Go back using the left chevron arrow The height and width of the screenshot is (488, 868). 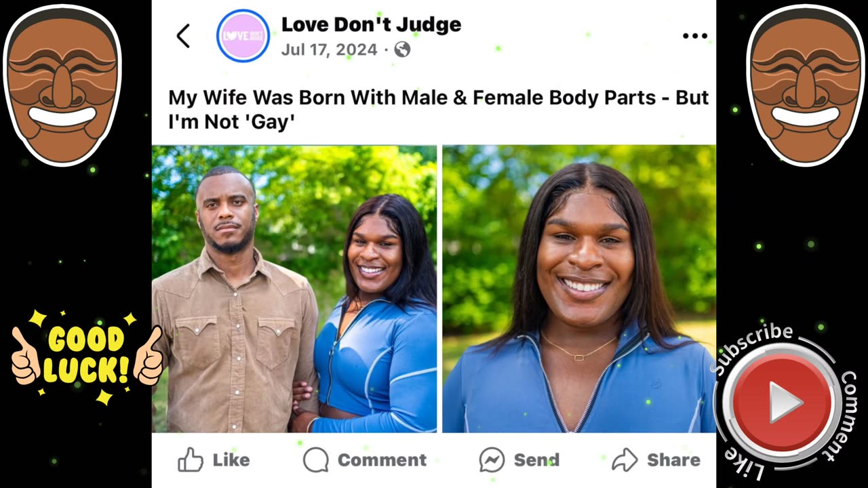tap(183, 36)
